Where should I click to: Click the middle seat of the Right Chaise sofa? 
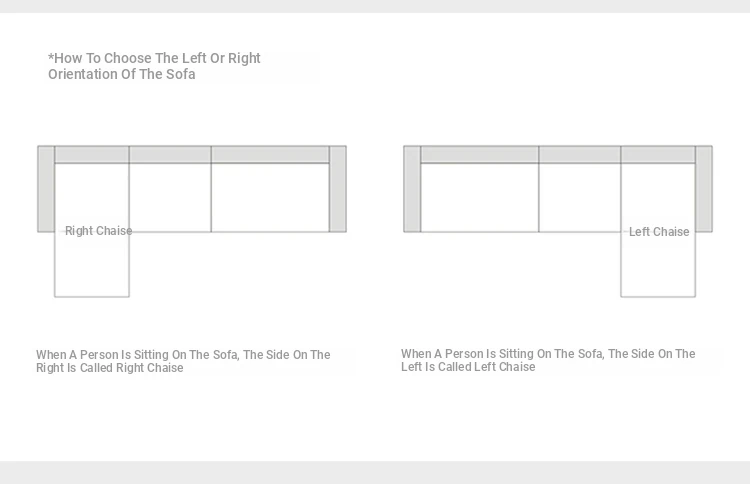tap(170, 197)
